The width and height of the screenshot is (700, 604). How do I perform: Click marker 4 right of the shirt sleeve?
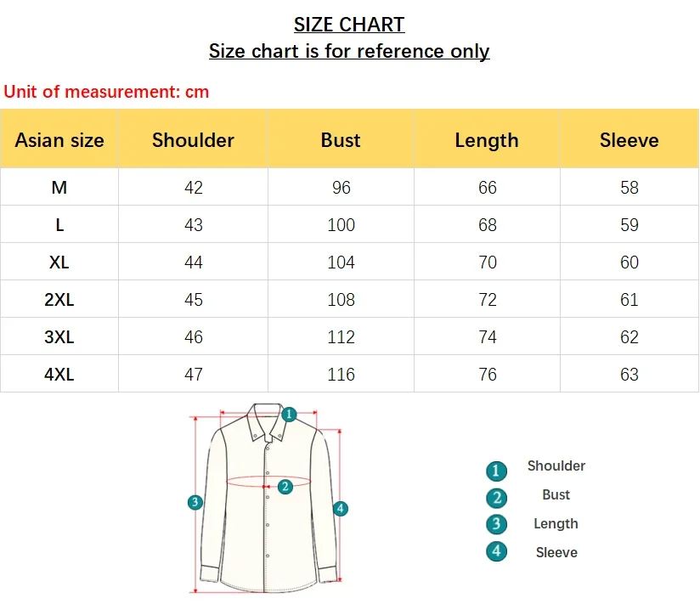click(340, 509)
